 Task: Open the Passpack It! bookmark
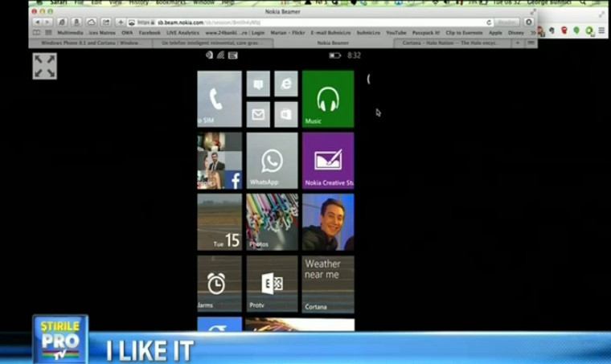click(426, 33)
